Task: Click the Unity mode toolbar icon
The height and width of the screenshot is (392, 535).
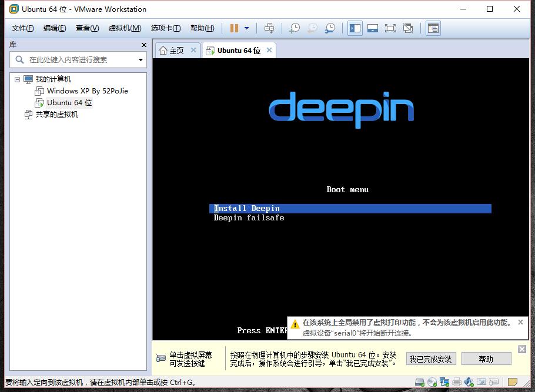Action: tap(408, 28)
